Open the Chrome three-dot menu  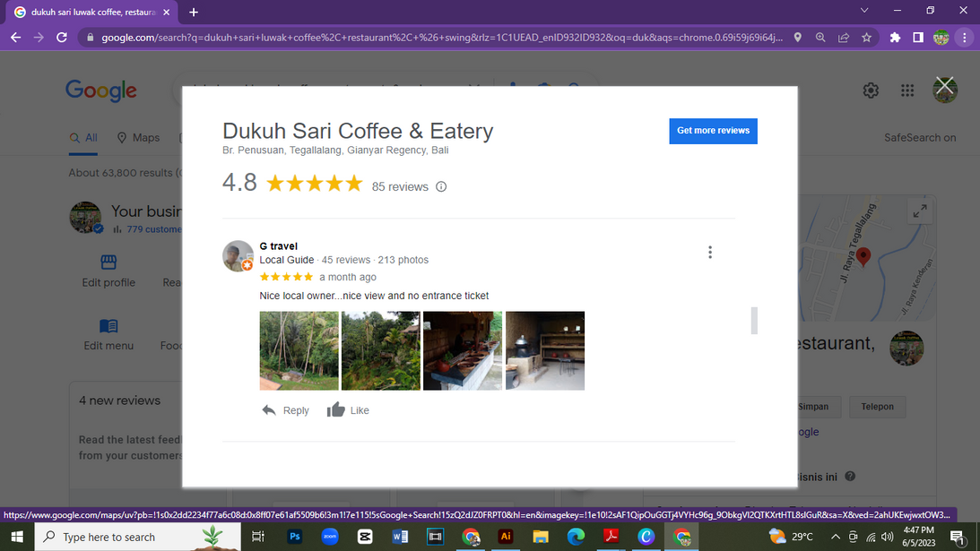coord(964,38)
